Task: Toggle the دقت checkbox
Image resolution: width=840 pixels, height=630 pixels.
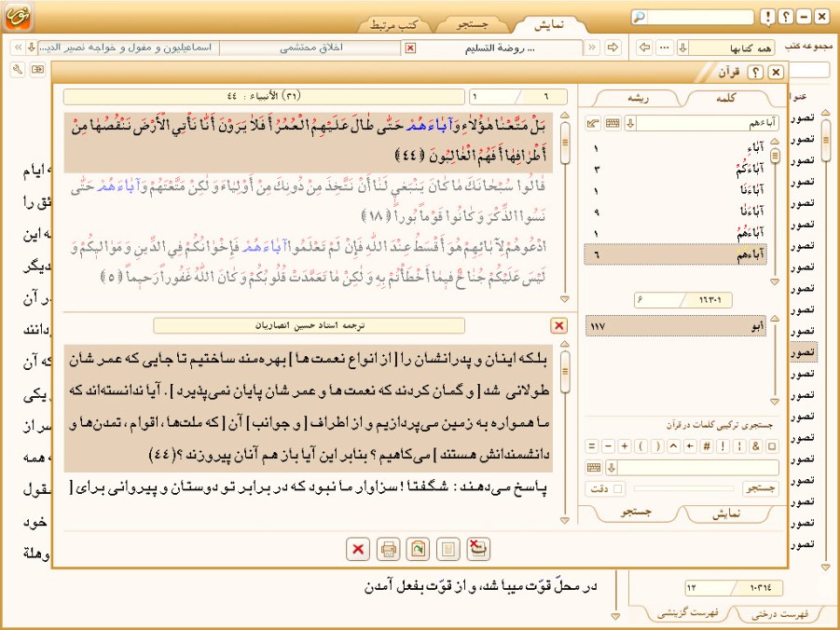Action: click(x=618, y=488)
